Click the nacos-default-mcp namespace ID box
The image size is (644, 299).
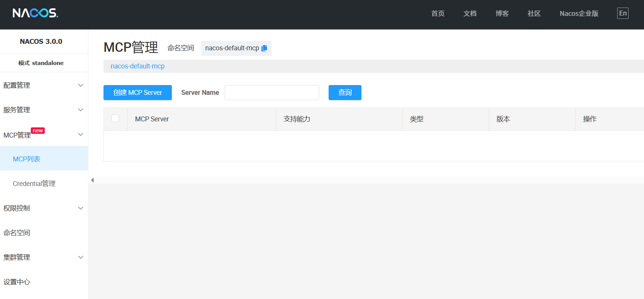pyautogui.click(x=236, y=48)
